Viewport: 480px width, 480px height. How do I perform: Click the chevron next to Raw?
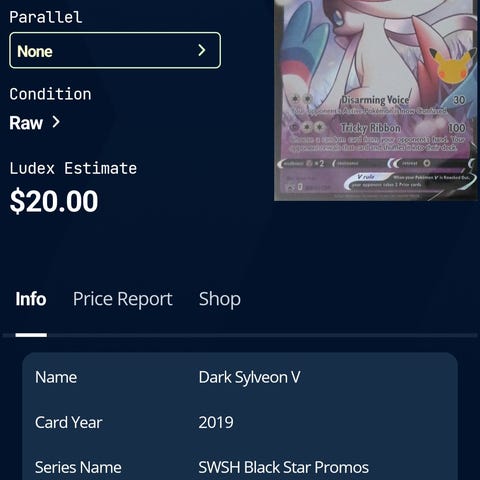(x=56, y=122)
